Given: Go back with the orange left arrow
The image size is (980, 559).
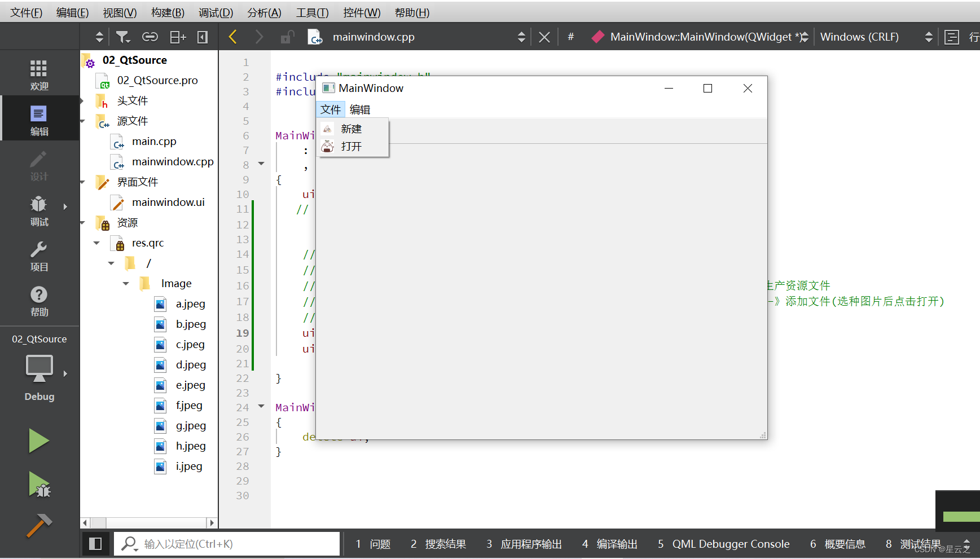Looking at the screenshot, I should [232, 37].
